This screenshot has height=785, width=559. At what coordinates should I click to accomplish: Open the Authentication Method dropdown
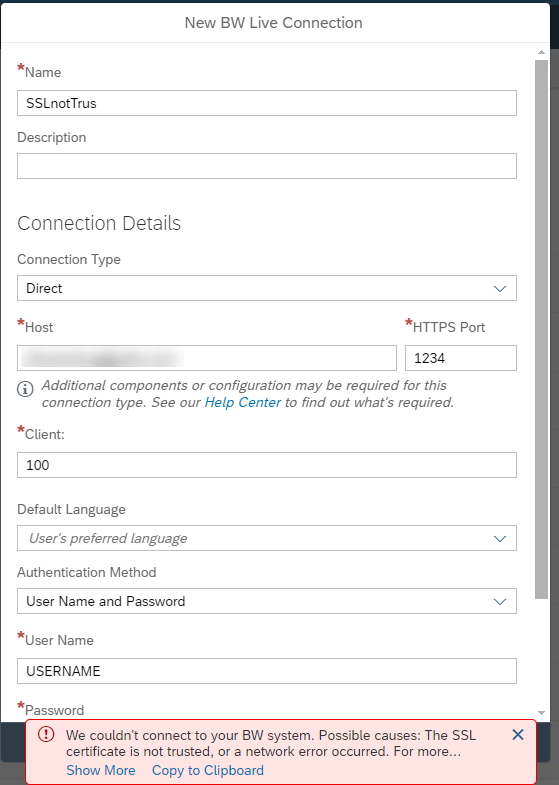[x=267, y=601]
